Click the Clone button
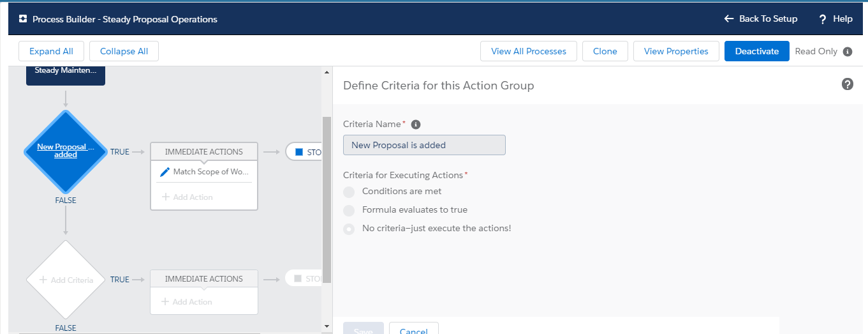 coord(605,52)
